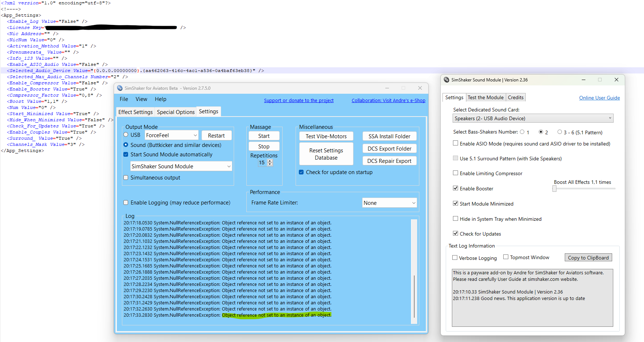Enable Logging checkbox in Aviators window
The height and width of the screenshot is (342, 644).
pyautogui.click(x=126, y=203)
